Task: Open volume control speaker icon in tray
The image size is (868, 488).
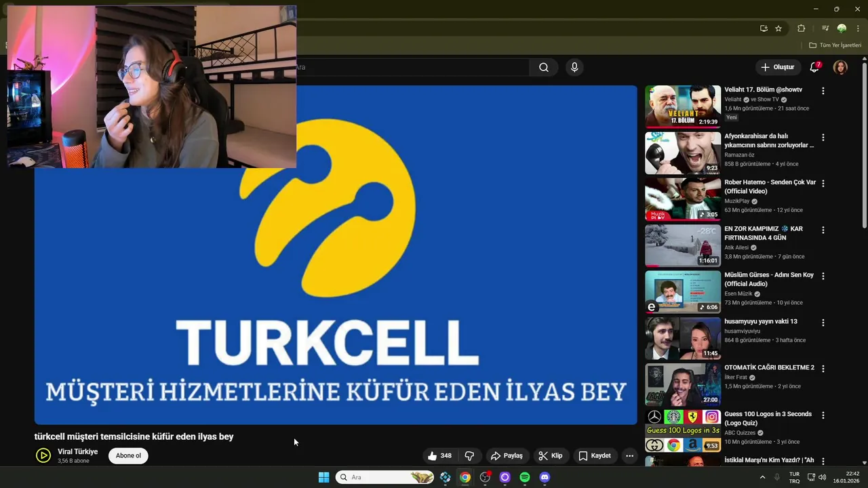Action: coord(823,477)
